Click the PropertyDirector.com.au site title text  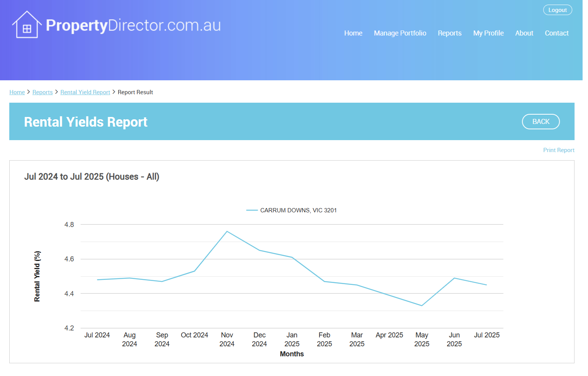[x=133, y=25]
